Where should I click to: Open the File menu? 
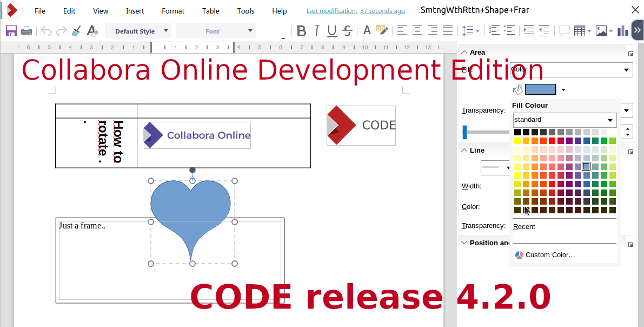coord(40,11)
